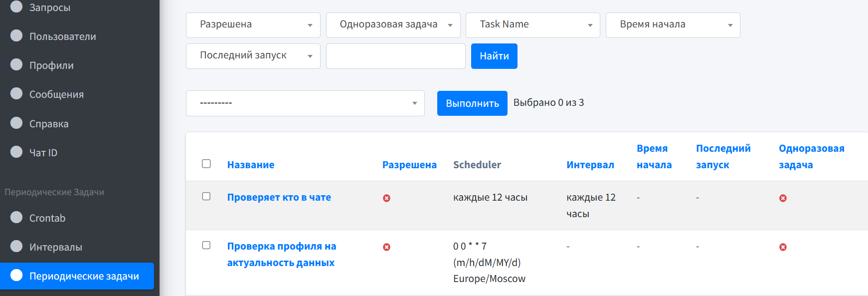The width and height of the screenshot is (868, 296).
Task: Click red disabled icon for Проверяет кто в чате
Action: point(386,198)
